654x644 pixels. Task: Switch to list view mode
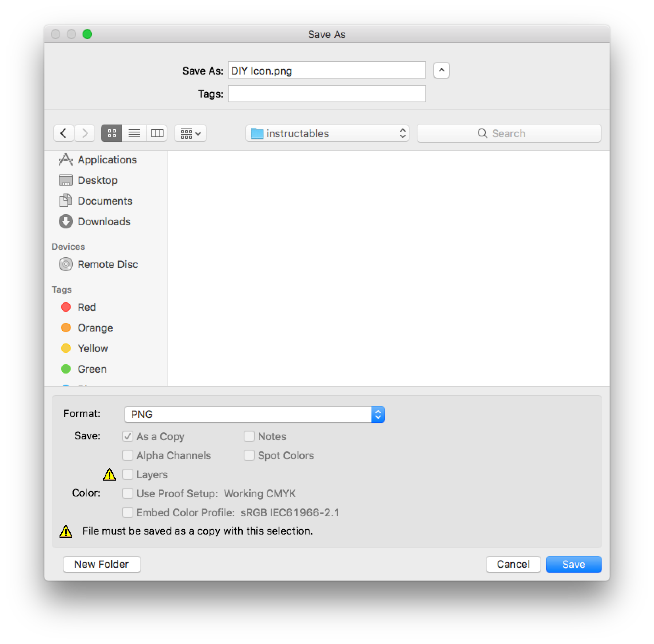(x=134, y=133)
